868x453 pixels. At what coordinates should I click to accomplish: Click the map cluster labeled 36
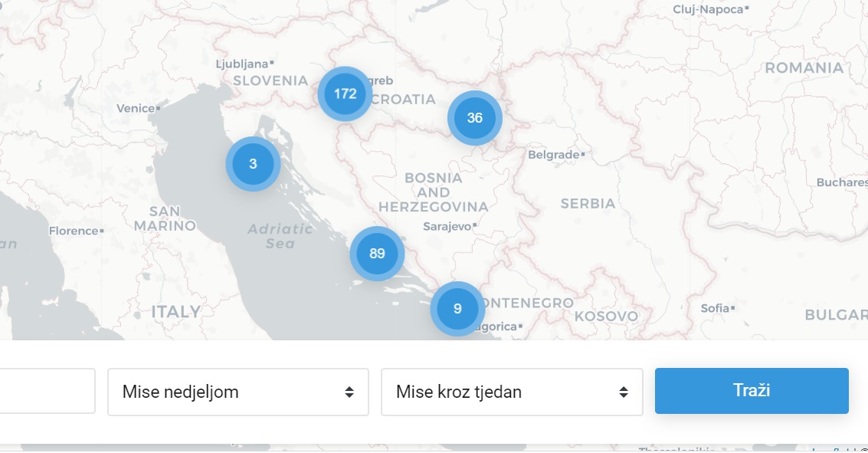pyautogui.click(x=474, y=118)
